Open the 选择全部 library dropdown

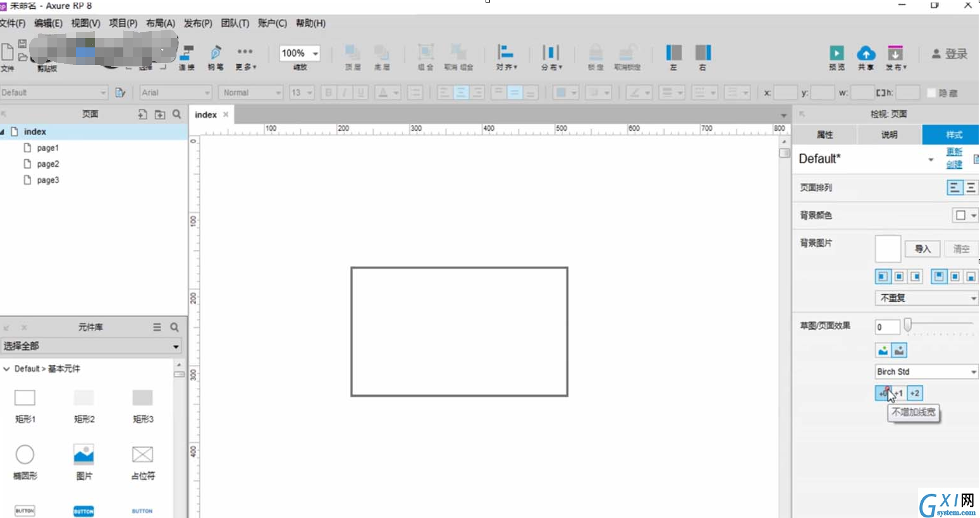click(x=91, y=346)
